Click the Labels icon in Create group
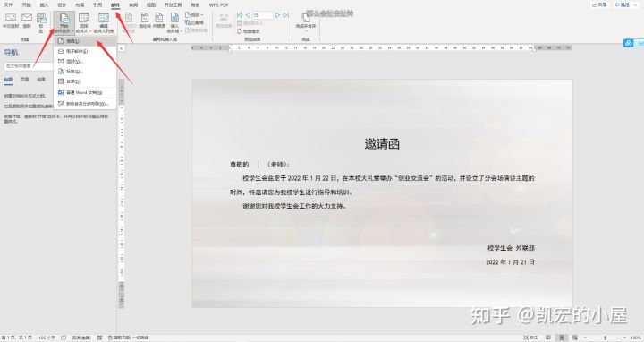Screen dimensions: 644x342 [x=41, y=22]
